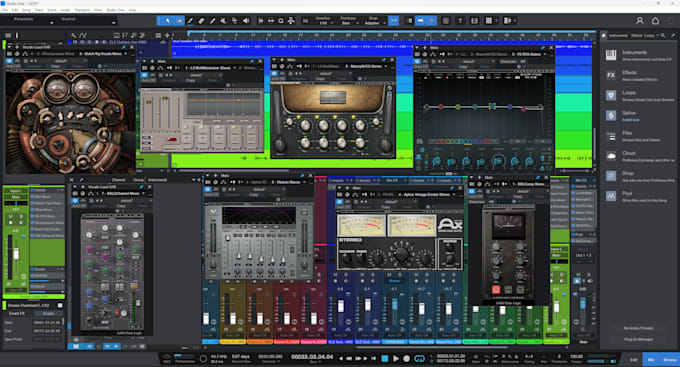Image resolution: width=680 pixels, height=367 pixels.
Task: Open the Studio One menu
Action: [x=115, y=10]
